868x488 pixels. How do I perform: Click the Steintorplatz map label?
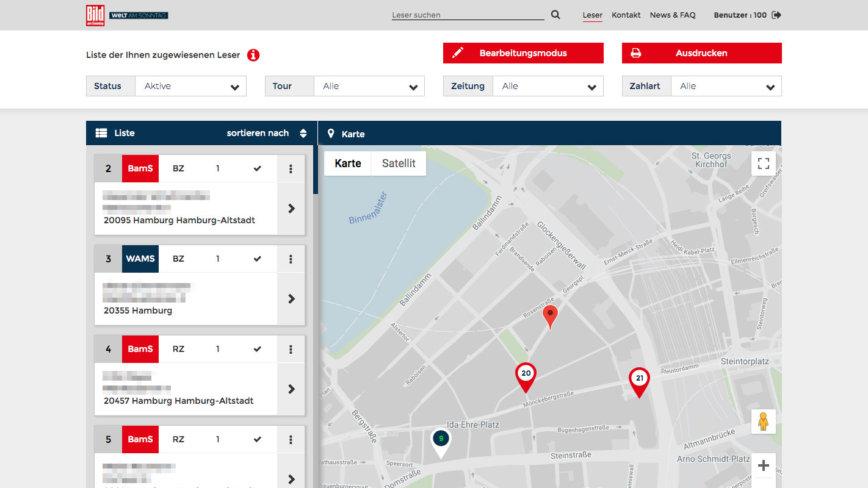click(745, 362)
